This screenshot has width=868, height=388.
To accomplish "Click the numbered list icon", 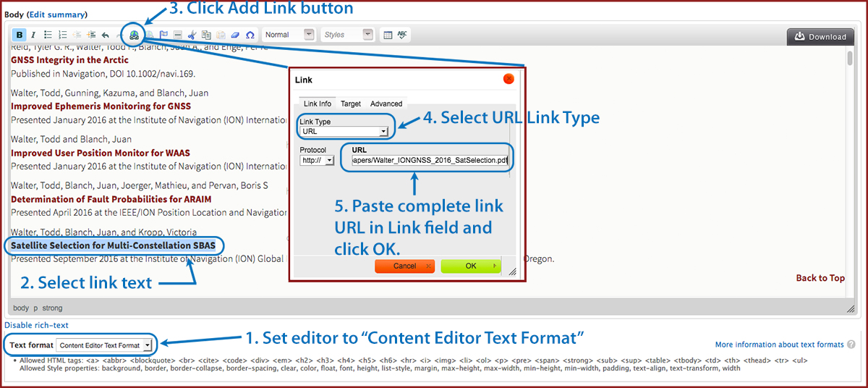I will point(63,35).
